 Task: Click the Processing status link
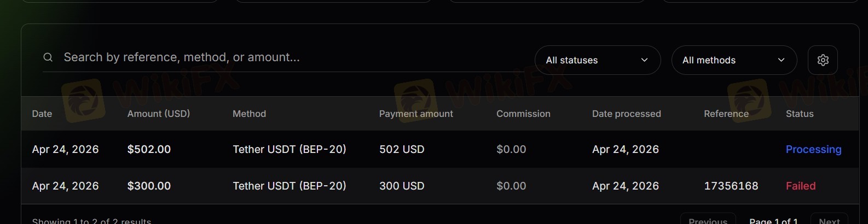pyautogui.click(x=813, y=149)
